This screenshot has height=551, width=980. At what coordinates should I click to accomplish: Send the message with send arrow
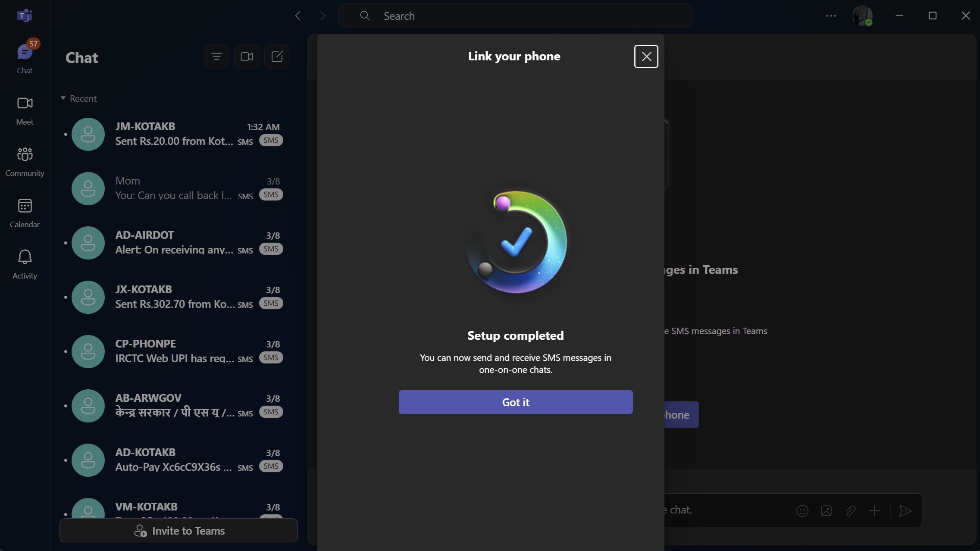click(x=905, y=510)
